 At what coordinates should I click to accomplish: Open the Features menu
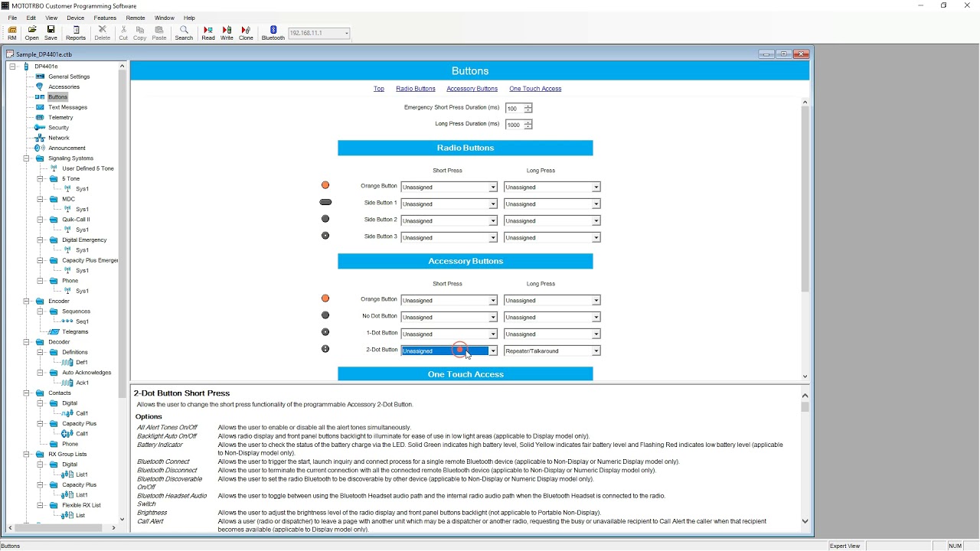click(105, 18)
